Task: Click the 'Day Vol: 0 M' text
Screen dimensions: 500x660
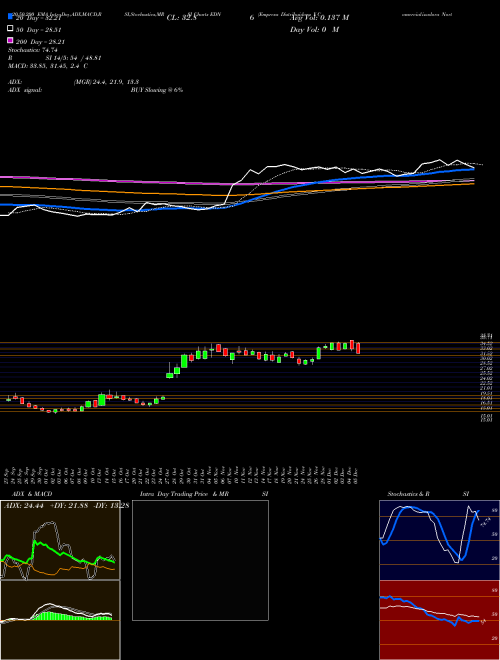Action: click(x=314, y=30)
